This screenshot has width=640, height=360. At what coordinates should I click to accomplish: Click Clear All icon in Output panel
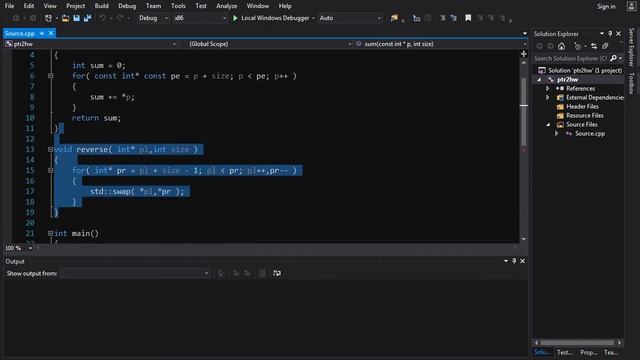click(x=262, y=273)
